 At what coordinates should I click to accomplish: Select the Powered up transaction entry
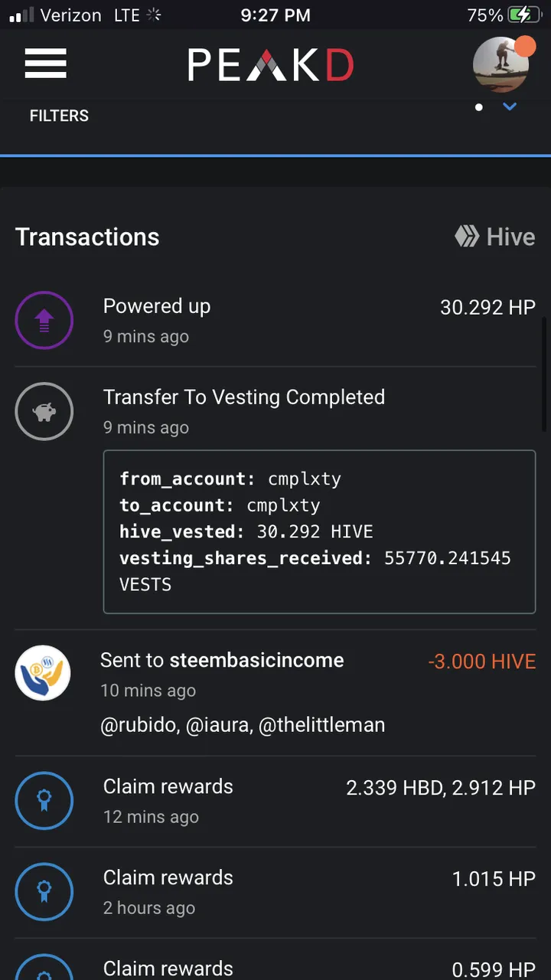[275, 320]
